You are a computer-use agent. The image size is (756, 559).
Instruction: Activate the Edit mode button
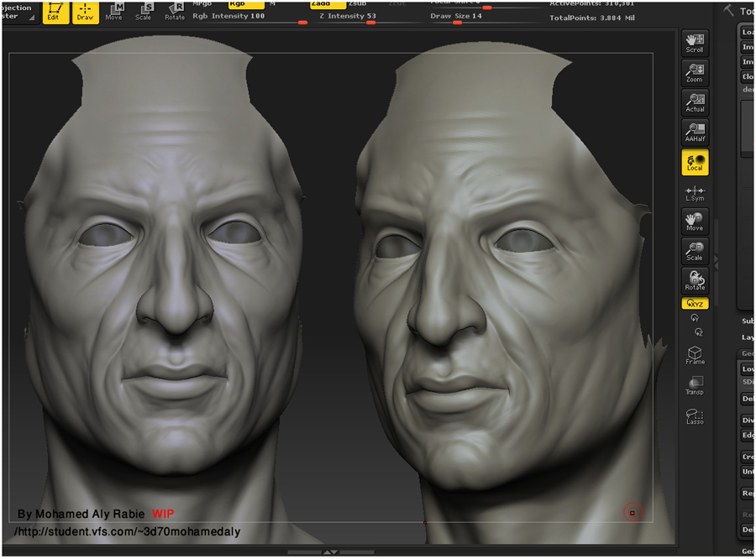[55, 12]
